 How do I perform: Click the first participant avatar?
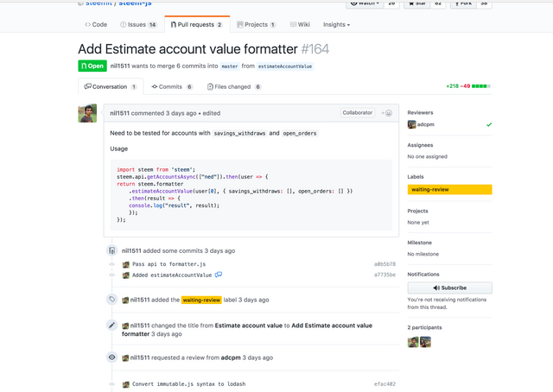tap(413, 342)
